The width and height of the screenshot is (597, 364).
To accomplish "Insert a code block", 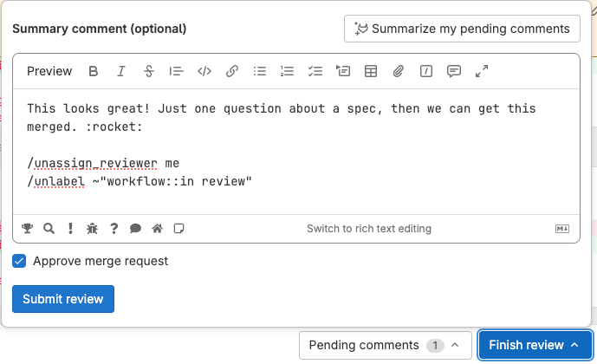I will coord(204,72).
